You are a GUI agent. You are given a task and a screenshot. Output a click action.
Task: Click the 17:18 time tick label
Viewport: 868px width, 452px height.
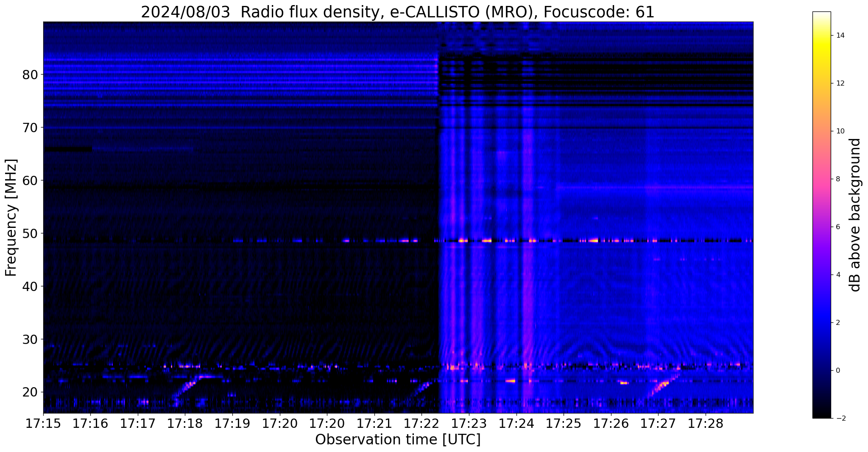185,424
